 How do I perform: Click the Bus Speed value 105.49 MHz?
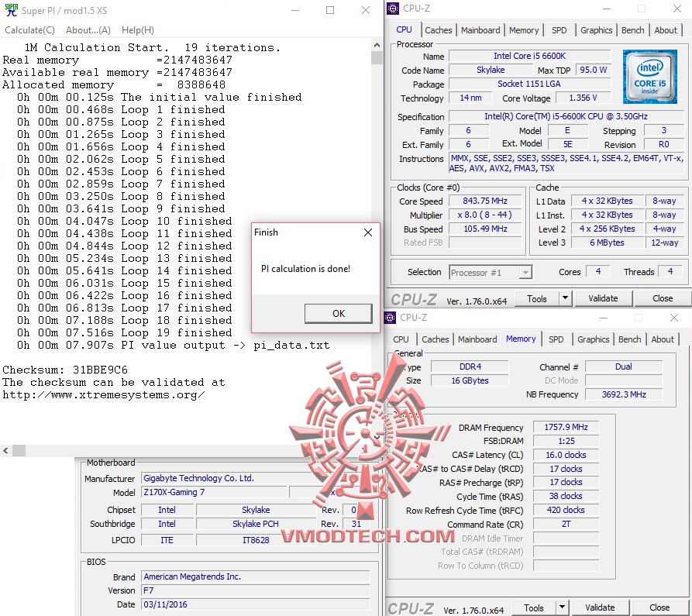click(x=484, y=229)
